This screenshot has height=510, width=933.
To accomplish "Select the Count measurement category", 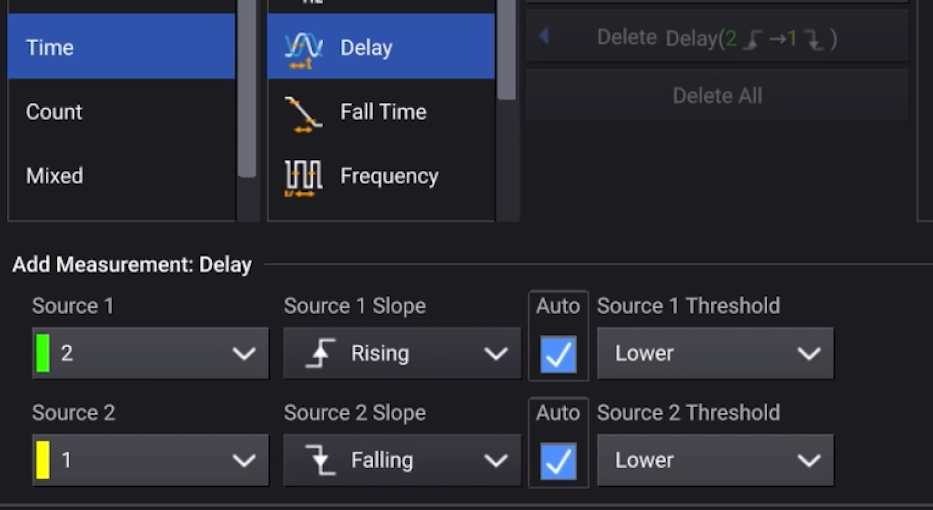I will pos(122,112).
